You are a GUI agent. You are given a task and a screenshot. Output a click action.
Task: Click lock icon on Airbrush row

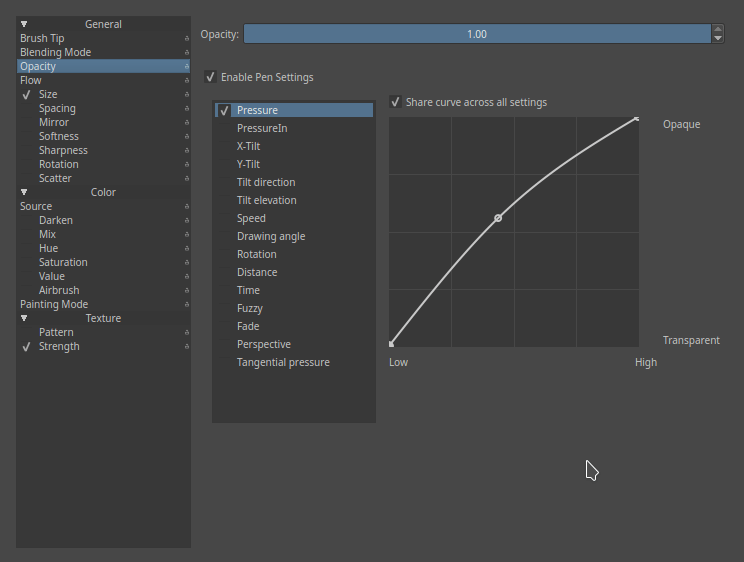point(186,290)
